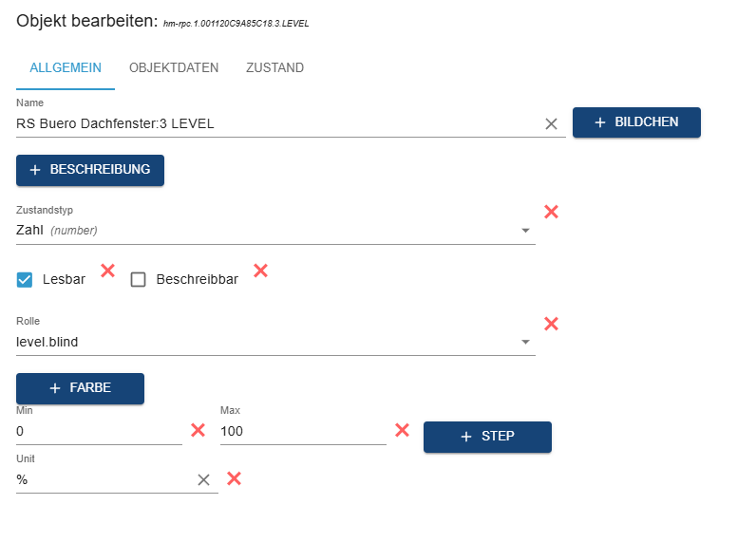Open the Zustandstyp dropdown
Screen dimensions: 756x542
275,231
